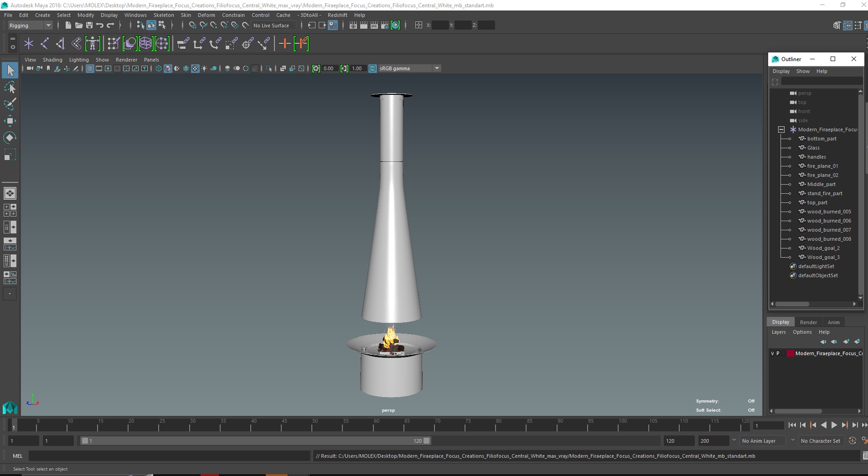The width and height of the screenshot is (868, 476).
Task: Toggle the sRGB color management ON button
Action: tap(372, 68)
